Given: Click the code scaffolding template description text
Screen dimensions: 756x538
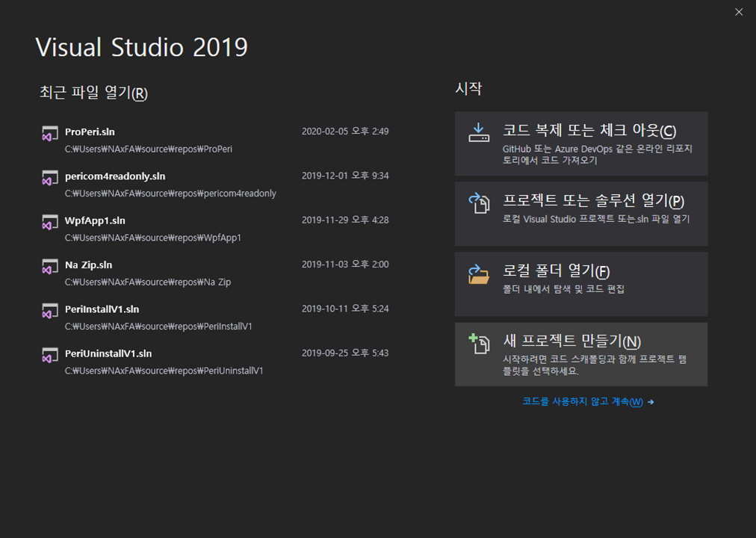Looking at the screenshot, I should pyautogui.click(x=595, y=365).
